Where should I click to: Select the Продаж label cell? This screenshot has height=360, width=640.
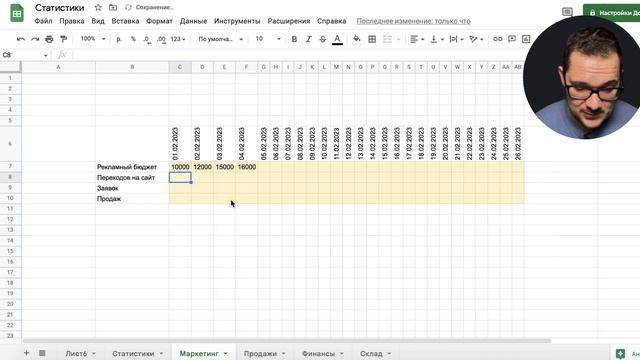click(x=132, y=199)
